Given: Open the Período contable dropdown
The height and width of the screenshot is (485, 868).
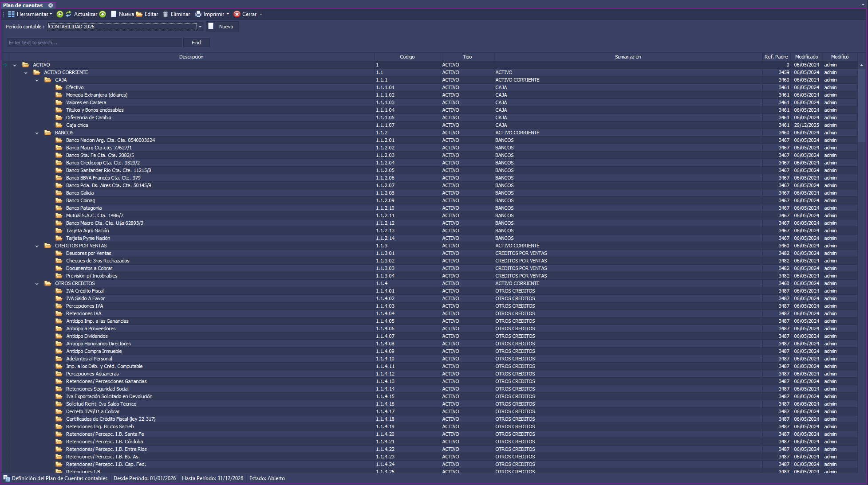Looking at the screenshot, I should [x=200, y=27].
